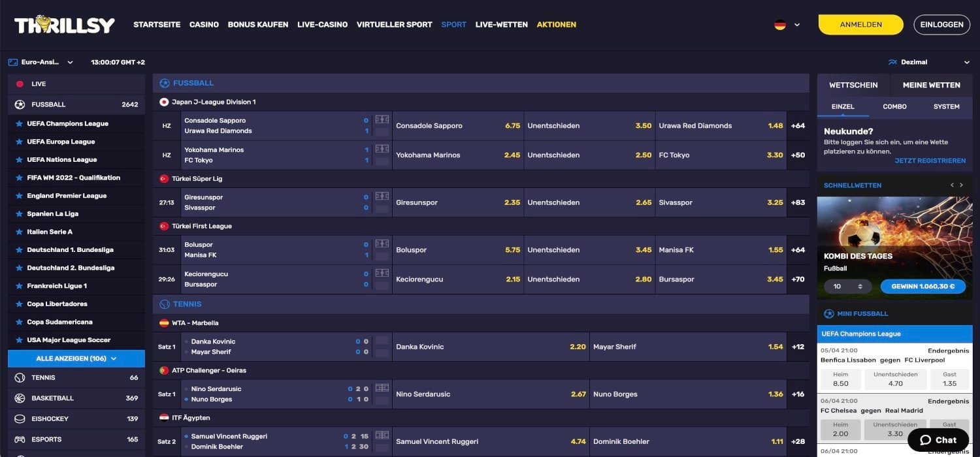
Task: Click the Euro-Ansicht layout icon
Action: pyautogui.click(x=12, y=63)
